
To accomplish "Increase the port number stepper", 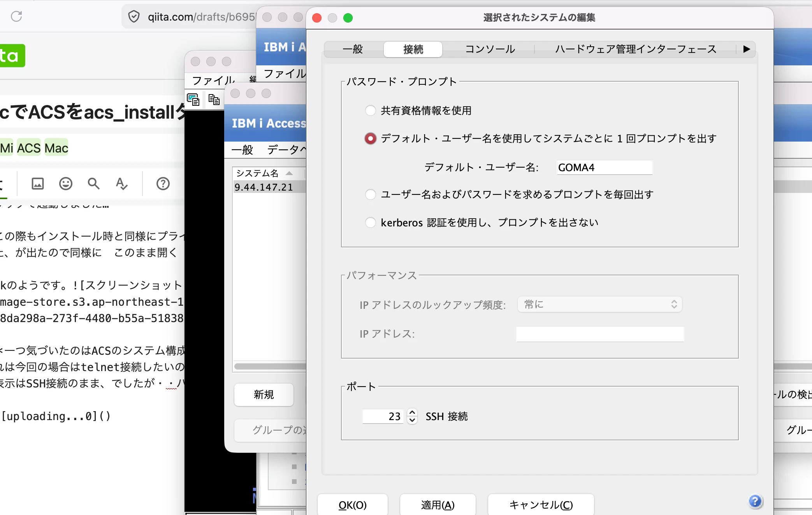I will (x=412, y=412).
